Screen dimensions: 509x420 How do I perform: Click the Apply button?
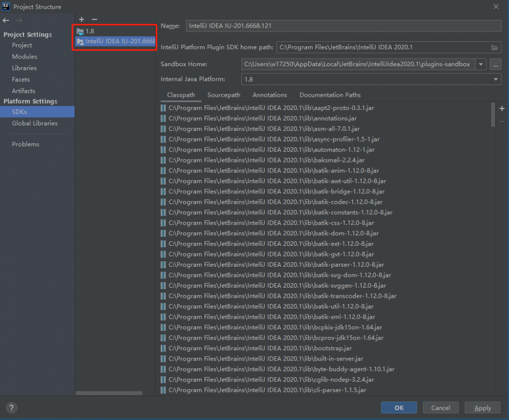tap(482, 407)
